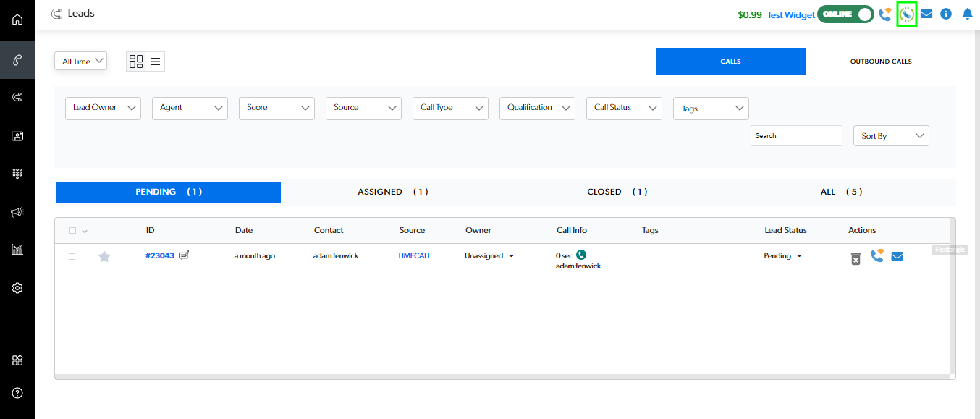Viewport: 980px width, 419px height.
Task: Open lead ID #23043 link
Action: (x=160, y=255)
